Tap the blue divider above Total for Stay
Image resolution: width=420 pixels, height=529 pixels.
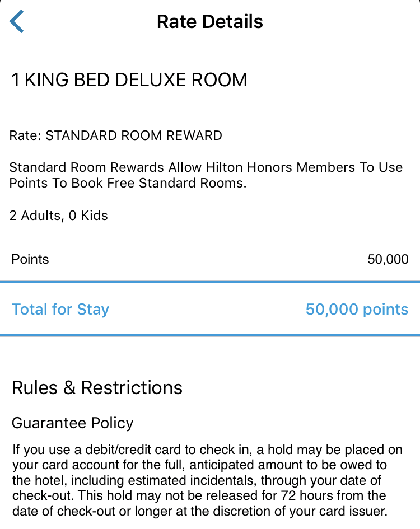coord(210,283)
